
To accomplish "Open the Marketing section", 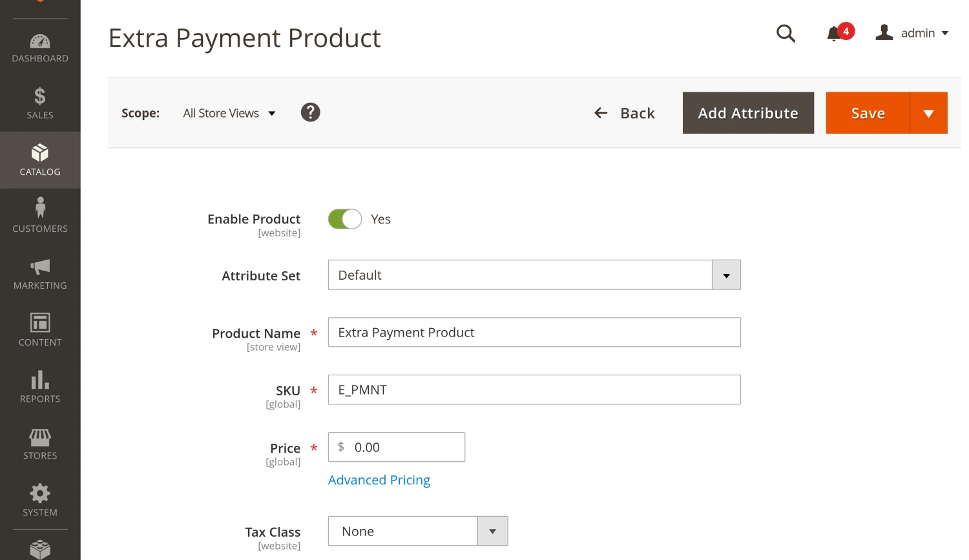I will click(x=39, y=267).
